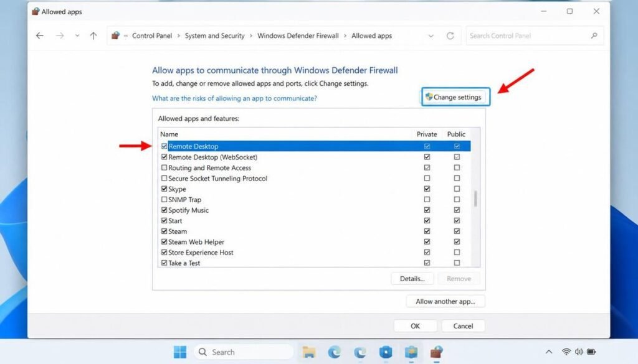The width and height of the screenshot is (638, 364).
Task: Go back with the back arrow
Action: pyautogui.click(x=39, y=35)
